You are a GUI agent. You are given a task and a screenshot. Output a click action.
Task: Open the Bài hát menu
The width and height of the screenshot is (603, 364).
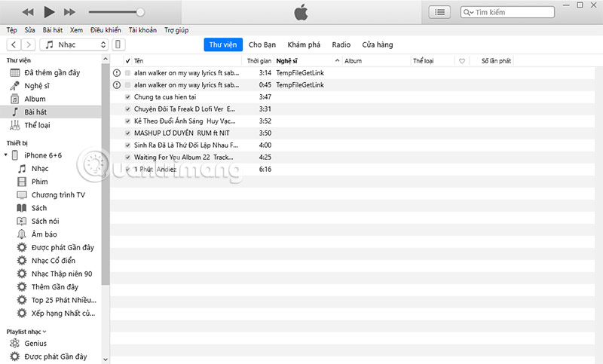coord(52,30)
